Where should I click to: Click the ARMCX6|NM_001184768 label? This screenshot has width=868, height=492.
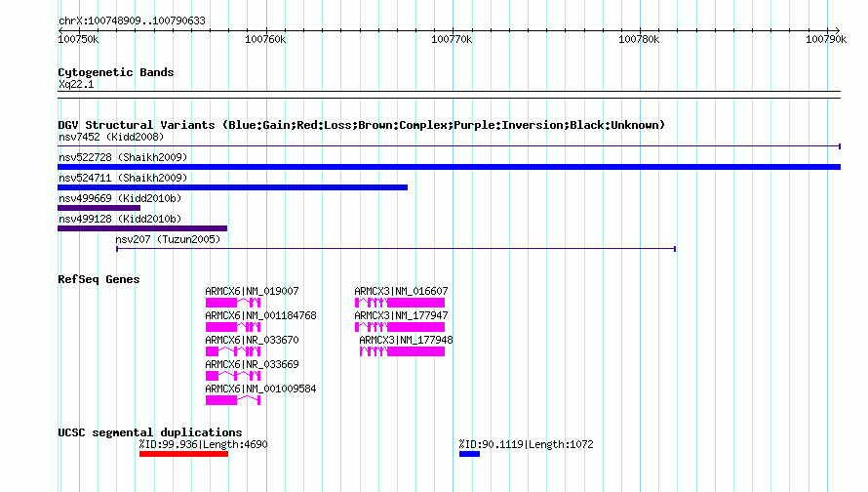(x=260, y=315)
